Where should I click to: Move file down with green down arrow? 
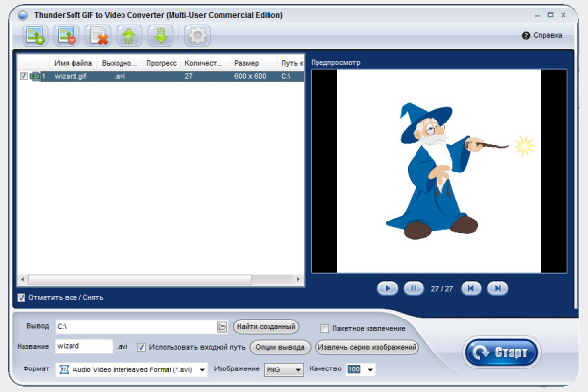coord(161,36)
